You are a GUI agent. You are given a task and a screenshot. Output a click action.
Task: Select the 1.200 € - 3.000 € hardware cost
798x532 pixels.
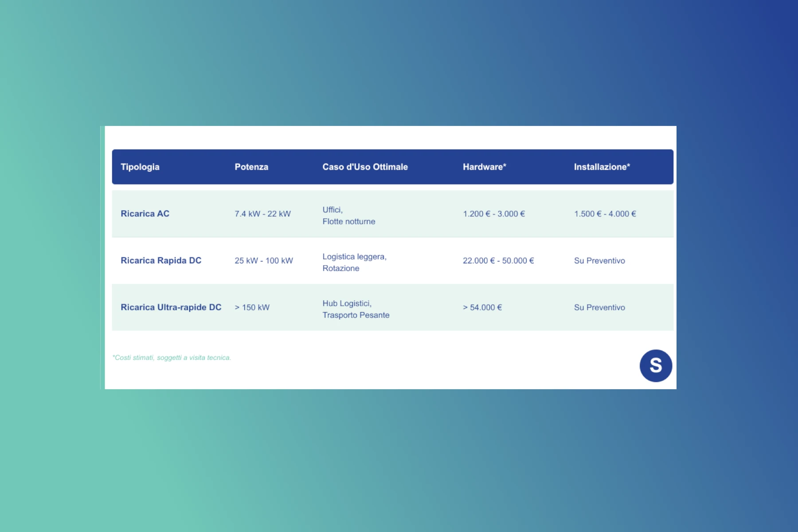click(494, 214)
